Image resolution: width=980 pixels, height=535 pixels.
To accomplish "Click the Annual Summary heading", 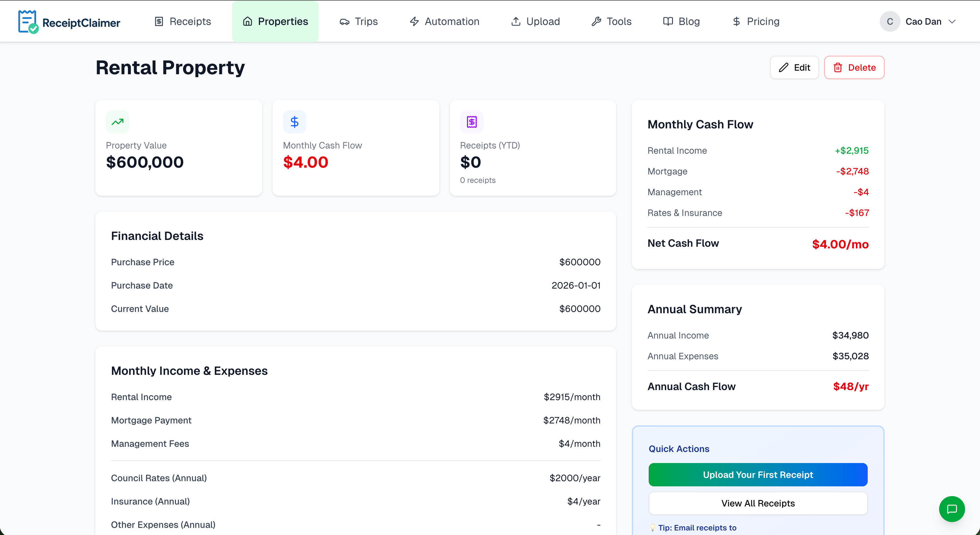I will pos(695,309).
